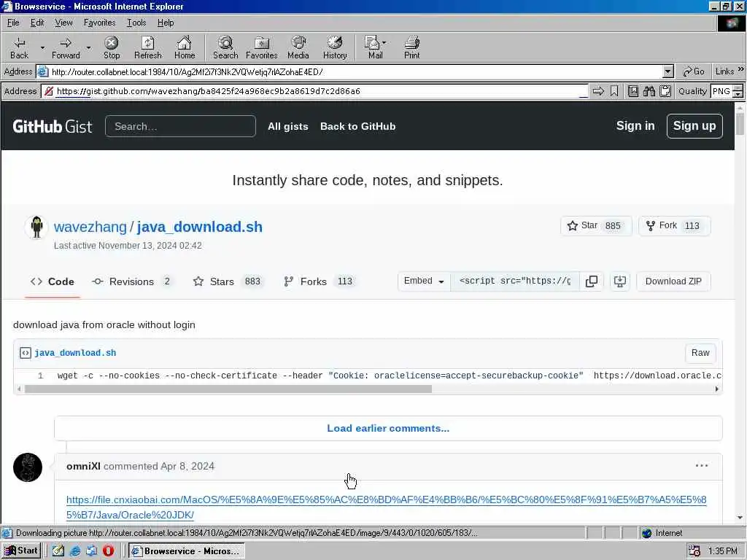Screen dimensions: 747x560
Task: Switch to the Code tab
Action: pos(53,281)
